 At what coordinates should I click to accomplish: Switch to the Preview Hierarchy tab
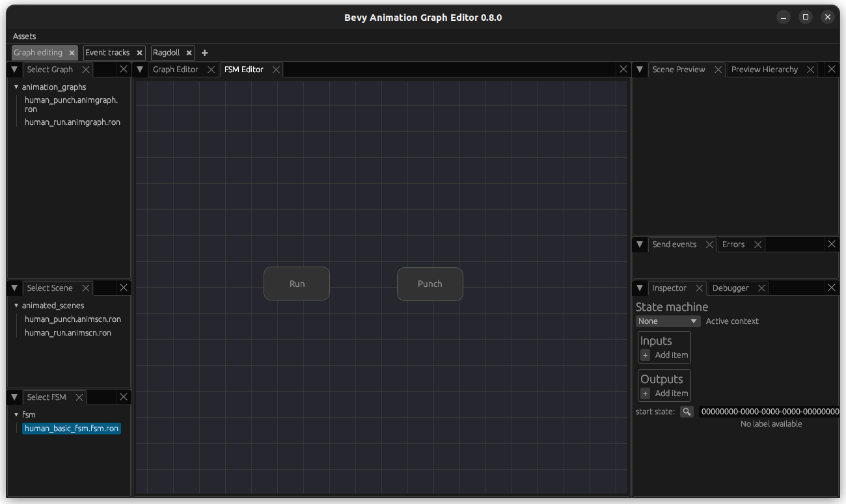tap(764, 70)
